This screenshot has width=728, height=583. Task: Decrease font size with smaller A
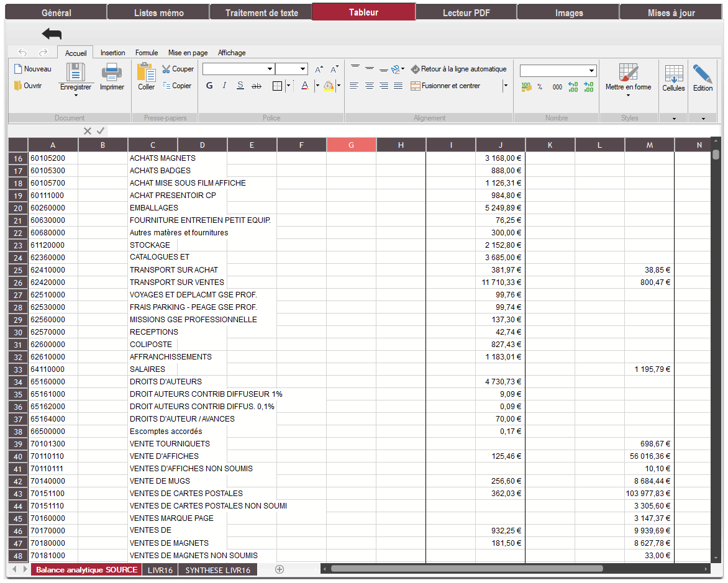[x=334, y=69]
